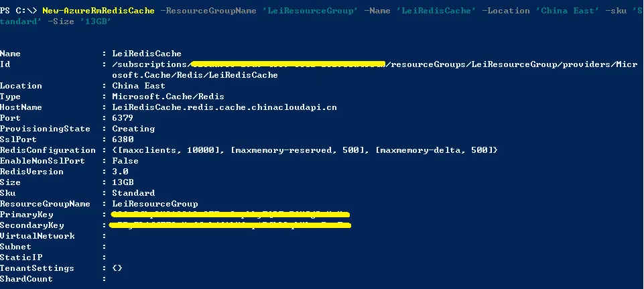Click the RedisVersion value 3.0
Image resolution: width=644 pixels, height=289 pixels.
(120, 172)
